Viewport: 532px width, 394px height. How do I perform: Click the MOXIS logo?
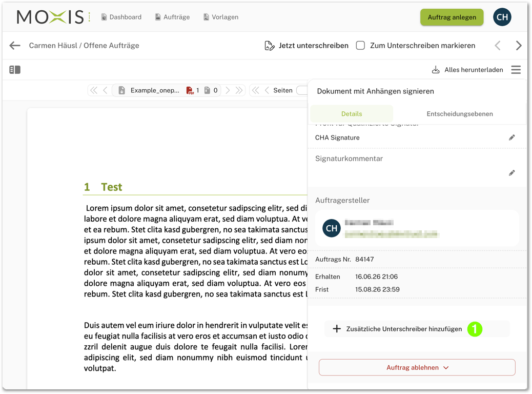coord(53,17)
